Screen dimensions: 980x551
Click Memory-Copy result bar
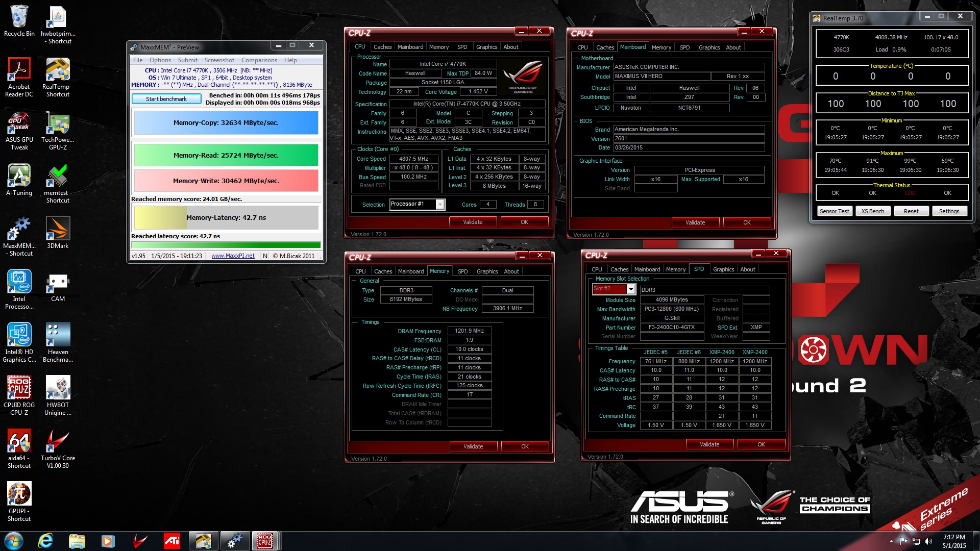tap(226, 123)
